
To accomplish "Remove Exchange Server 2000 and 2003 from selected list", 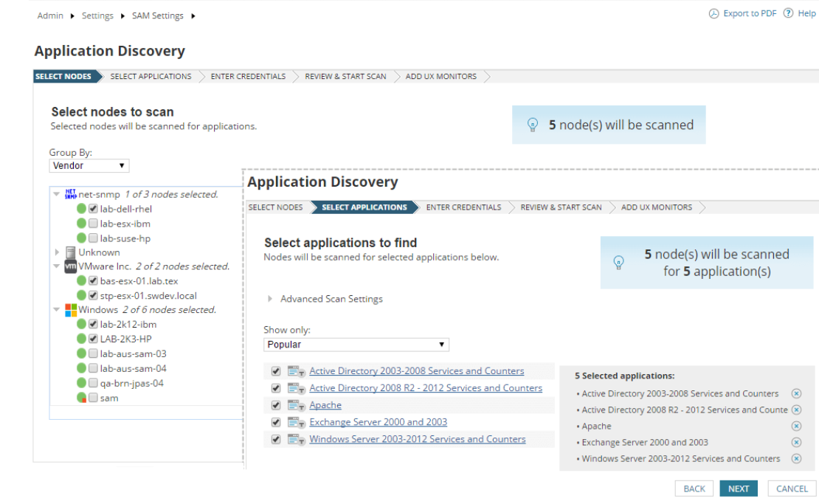I will [796, 442].
